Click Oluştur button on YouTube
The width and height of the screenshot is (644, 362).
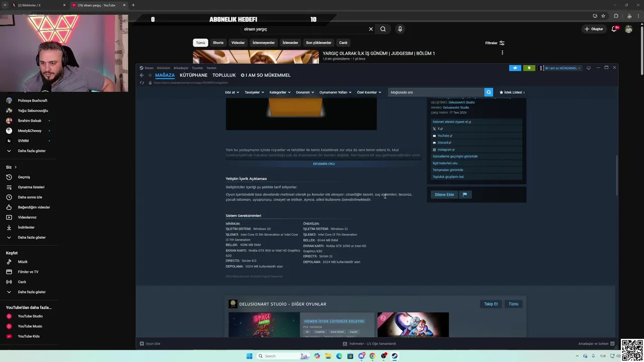coord(594,29)
